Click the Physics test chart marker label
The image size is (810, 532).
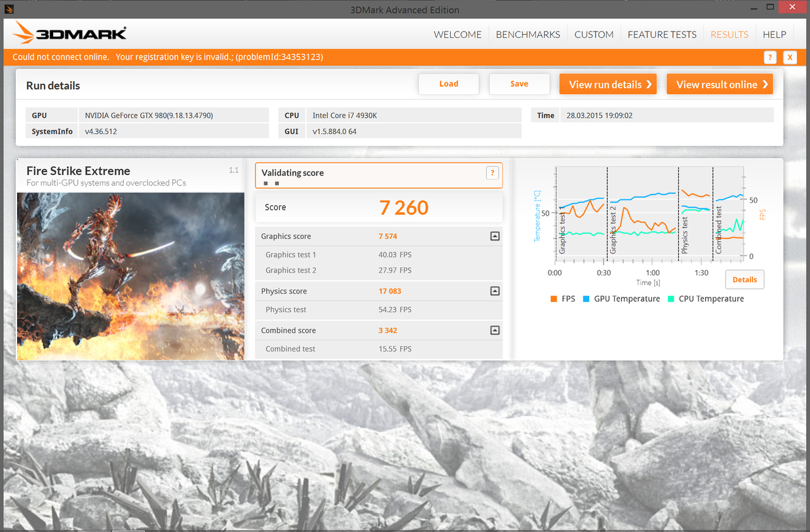coord(685,235)
